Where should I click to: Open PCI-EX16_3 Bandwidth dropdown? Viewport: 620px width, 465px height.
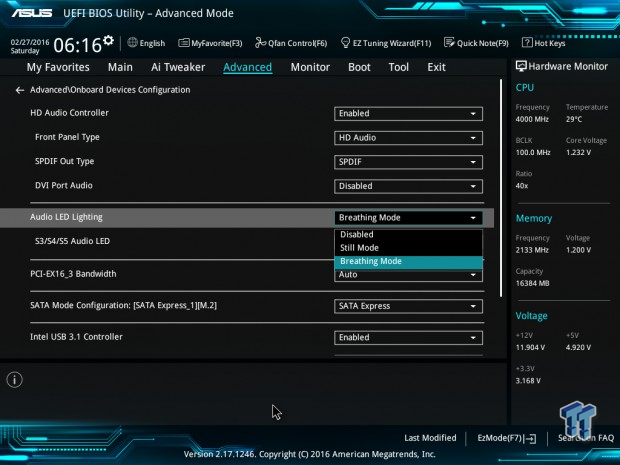(x=408, y=275)
